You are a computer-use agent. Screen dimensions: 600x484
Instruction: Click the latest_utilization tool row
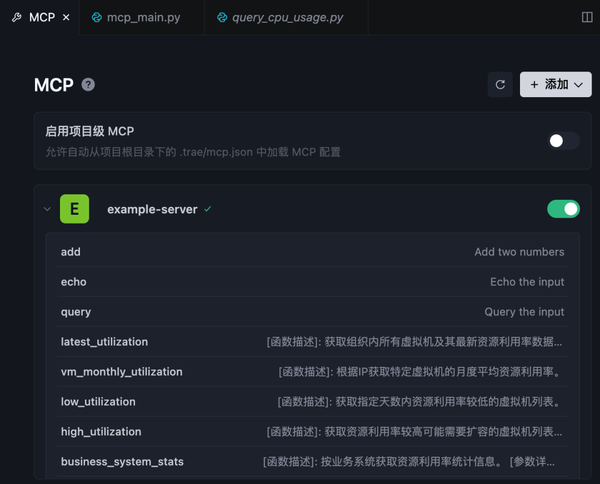point(311,342)
